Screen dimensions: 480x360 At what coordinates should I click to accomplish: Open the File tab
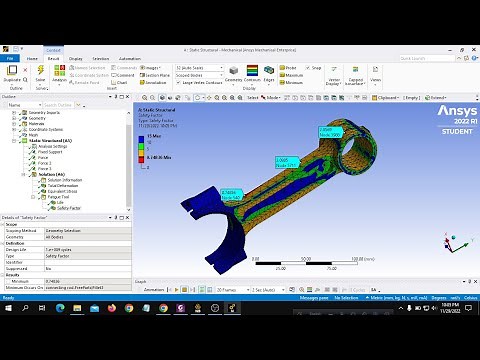point(10,58)
